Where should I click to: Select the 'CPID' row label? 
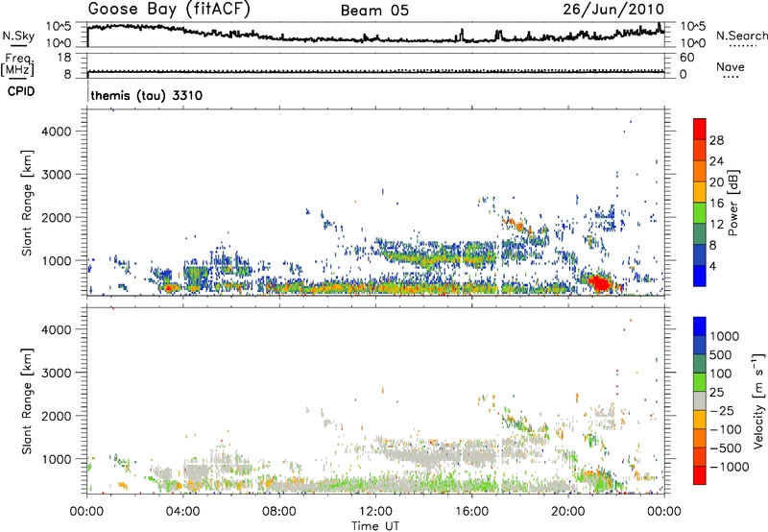click(x=21, y=91)
